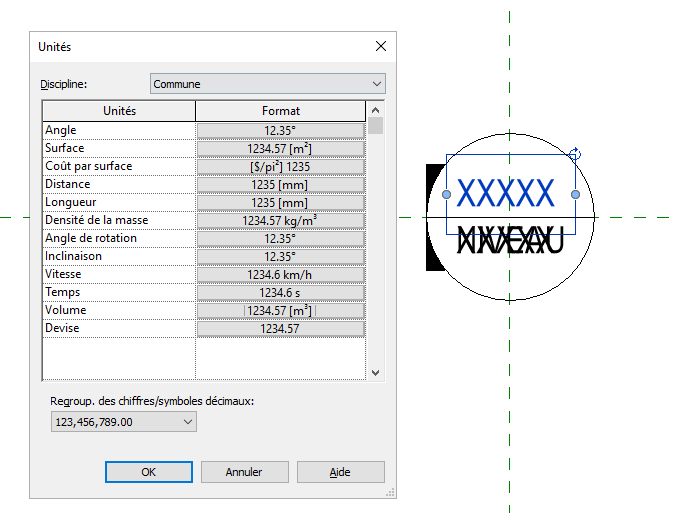Select the Distance row label
Viewport: 673px width, 513px height.
pos(67,184)
